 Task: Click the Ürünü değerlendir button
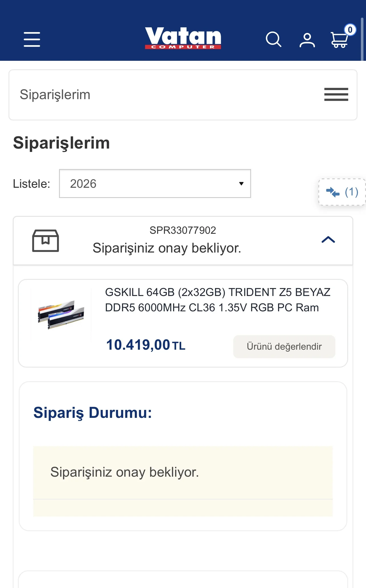coord(284,347)
